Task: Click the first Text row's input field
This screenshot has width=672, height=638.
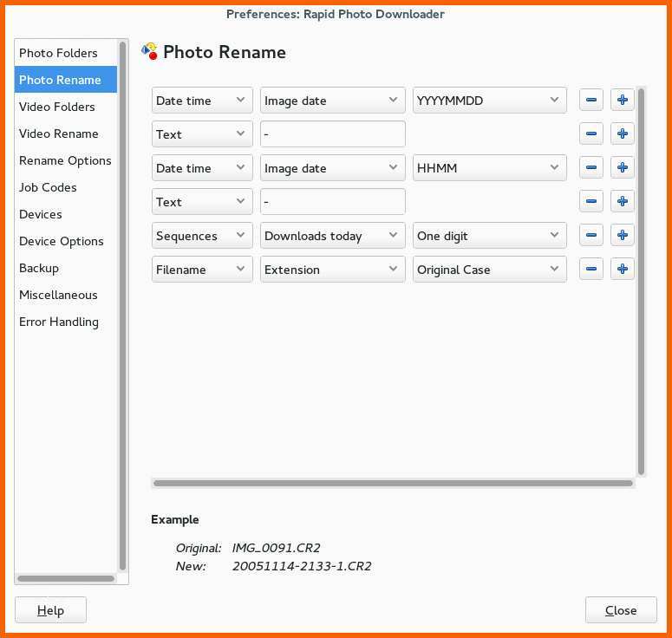Action: coord(332,134)
